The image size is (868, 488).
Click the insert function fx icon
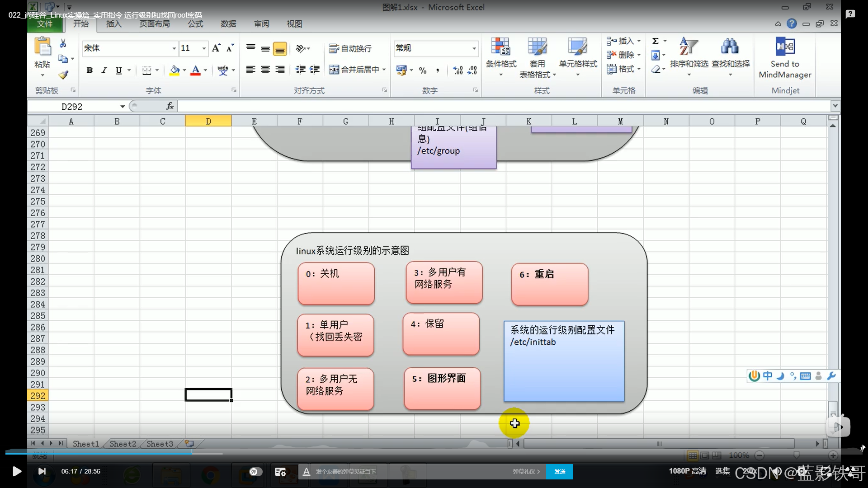tap(170, 106)
